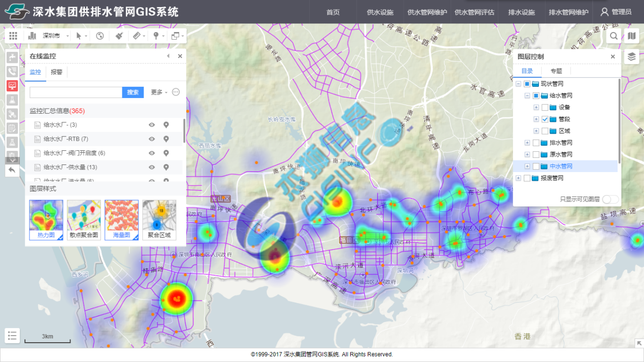644x362 pixels.
Task: Click the circled ellipsis options icon
Action: [x=176, y=92]
